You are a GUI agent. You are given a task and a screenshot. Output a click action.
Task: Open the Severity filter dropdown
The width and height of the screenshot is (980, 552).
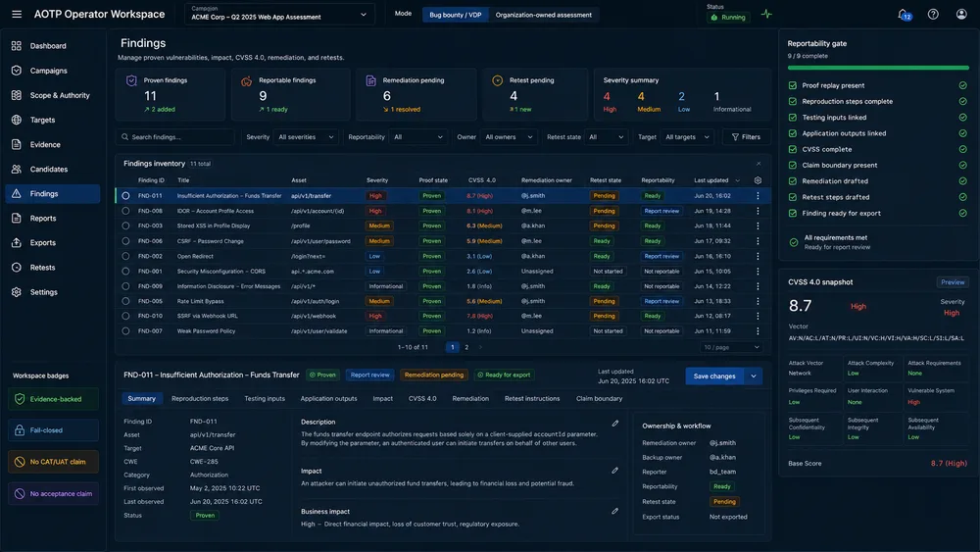(x=306, y=137)
